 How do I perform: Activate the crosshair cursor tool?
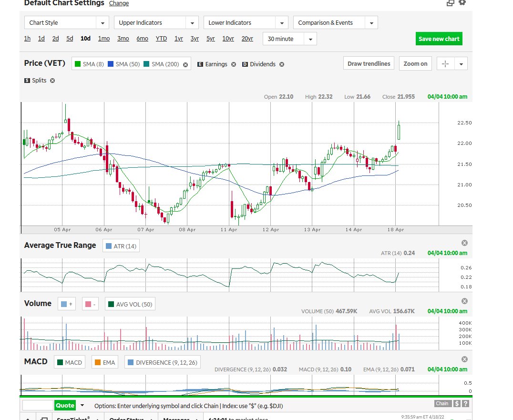pyautogui.click(x=445, y=64)
